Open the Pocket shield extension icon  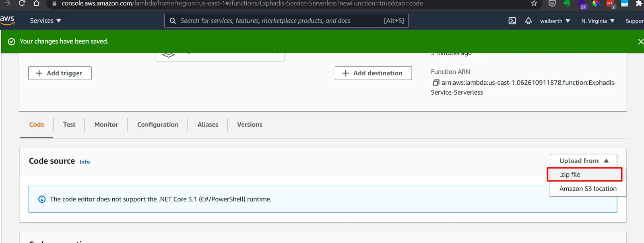pyautogui.click(x=552, y=3)
